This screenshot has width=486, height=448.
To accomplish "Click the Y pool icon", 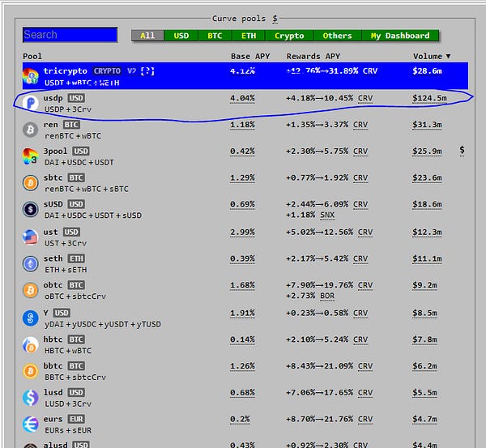I will tap(31, 318).
